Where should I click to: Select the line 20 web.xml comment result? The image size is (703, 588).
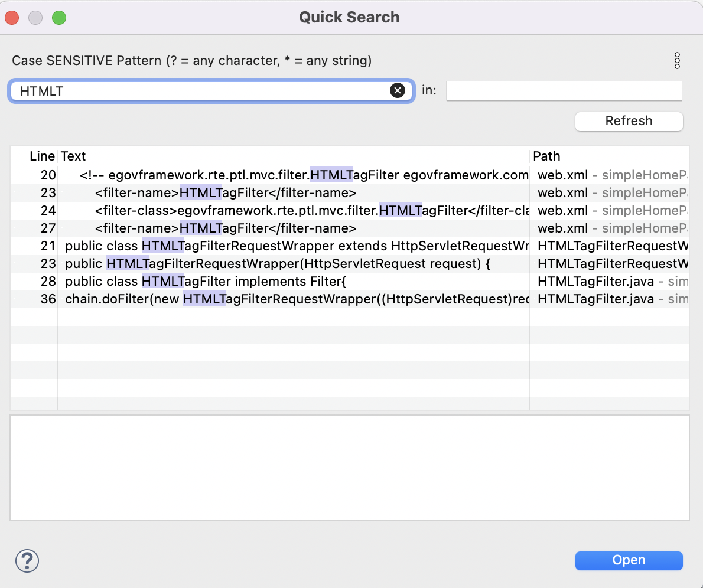click(x=295, y=175)
